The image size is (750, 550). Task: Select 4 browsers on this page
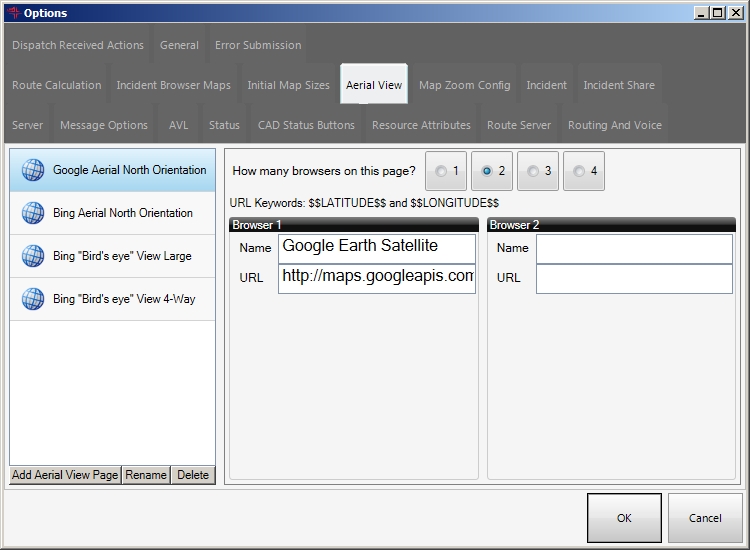pos(584,171)
